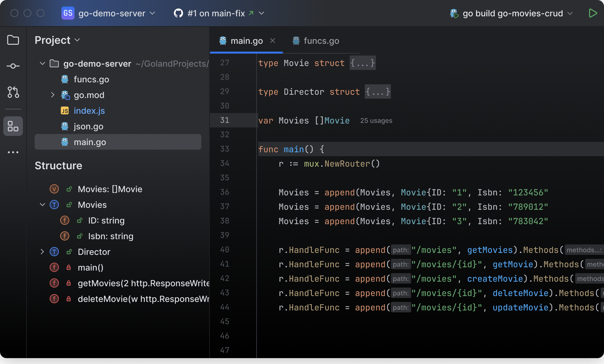Expand the go.mod tree node
This screenshot has width=604, height=364.
53,95
